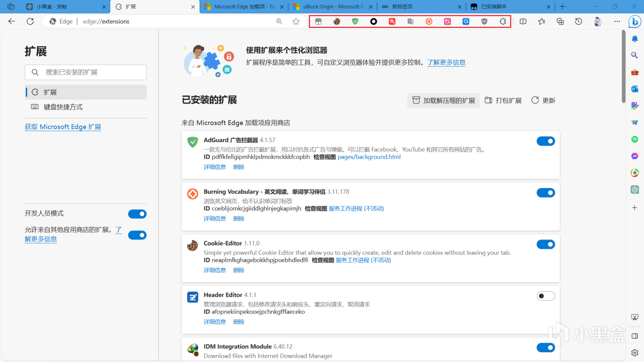This screenshot has width=644, height=362.
Task: Click the Load unpacked extension button
Action: 443,101
